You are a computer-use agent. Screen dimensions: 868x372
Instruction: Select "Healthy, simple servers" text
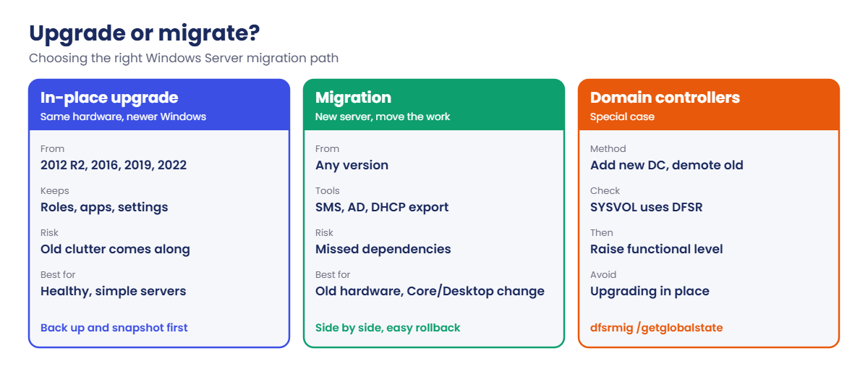coord(114,291)
